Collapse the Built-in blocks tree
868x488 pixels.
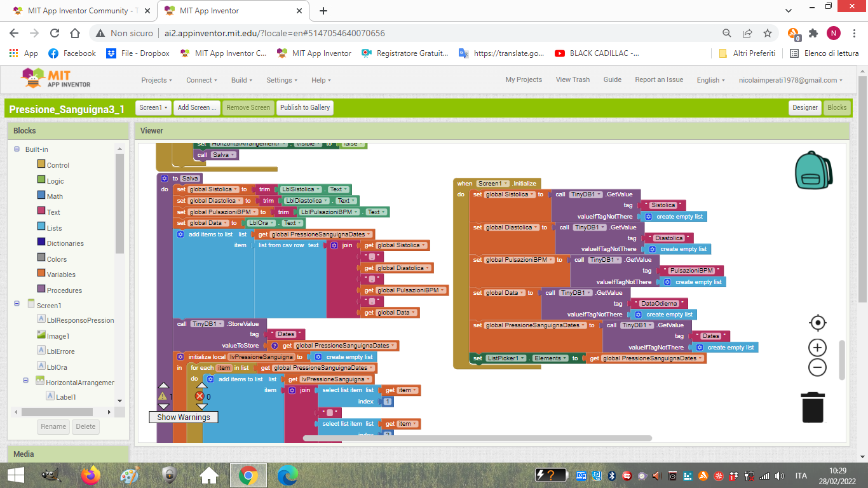(17, 149)
